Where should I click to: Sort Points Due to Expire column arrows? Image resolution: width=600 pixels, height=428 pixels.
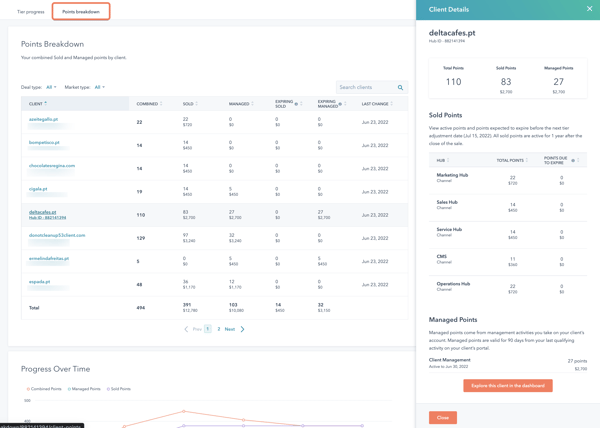pos(578,160)
